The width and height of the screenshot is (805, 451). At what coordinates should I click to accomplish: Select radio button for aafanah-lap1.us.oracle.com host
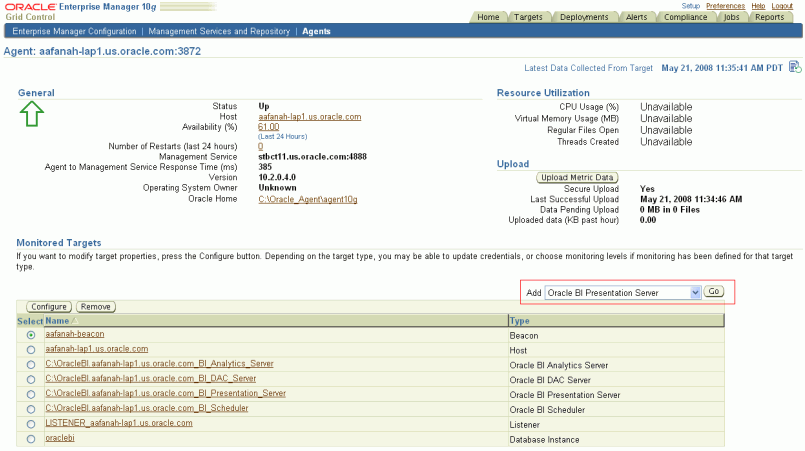click(x=31, y=350)
